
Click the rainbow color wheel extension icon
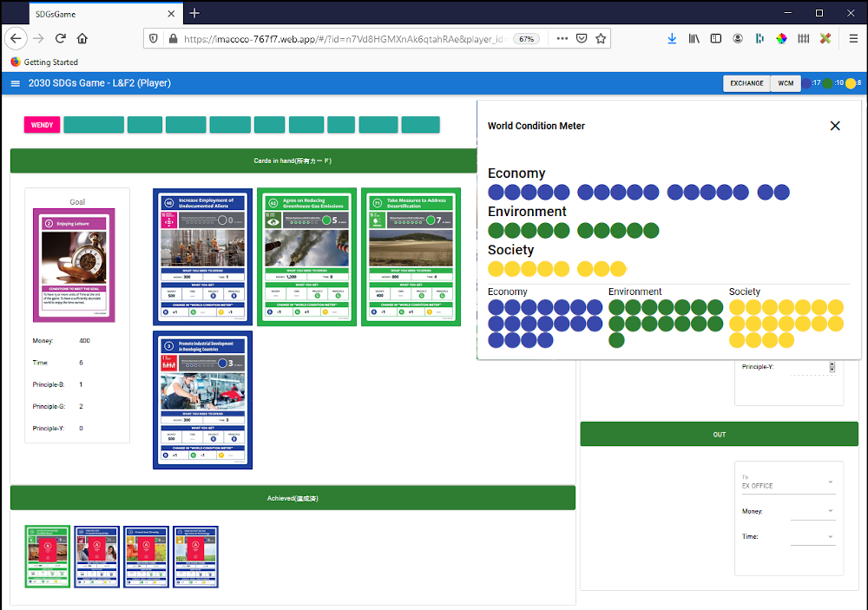pyautogui.click(x=781, y=39)
